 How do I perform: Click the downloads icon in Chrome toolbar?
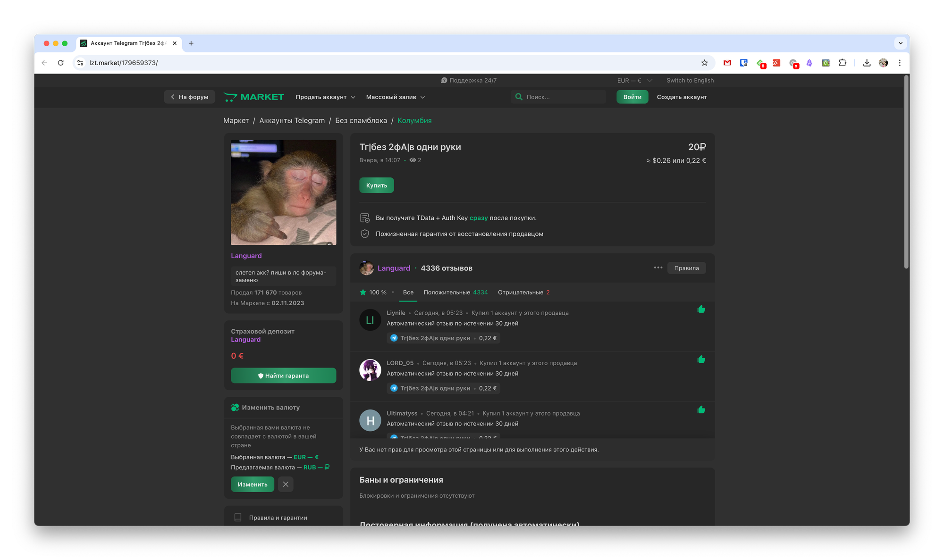coord(867,63)
